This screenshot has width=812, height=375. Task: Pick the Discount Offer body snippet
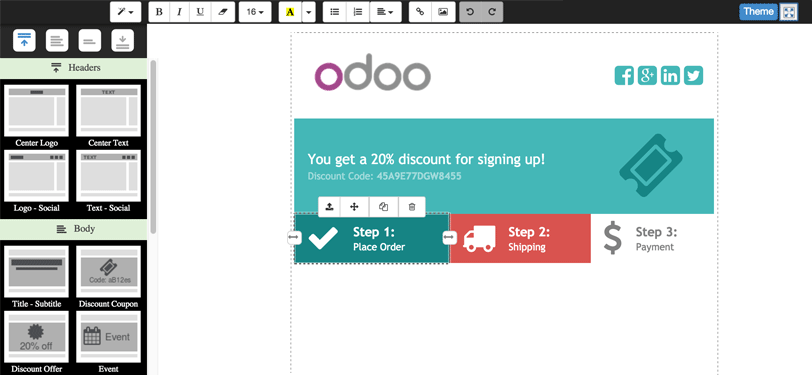(36, 342)
